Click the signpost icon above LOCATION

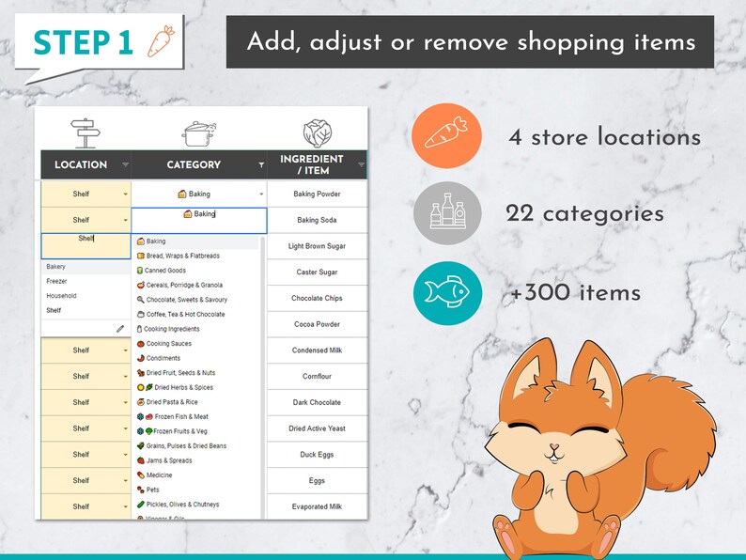tap(85, 133)
